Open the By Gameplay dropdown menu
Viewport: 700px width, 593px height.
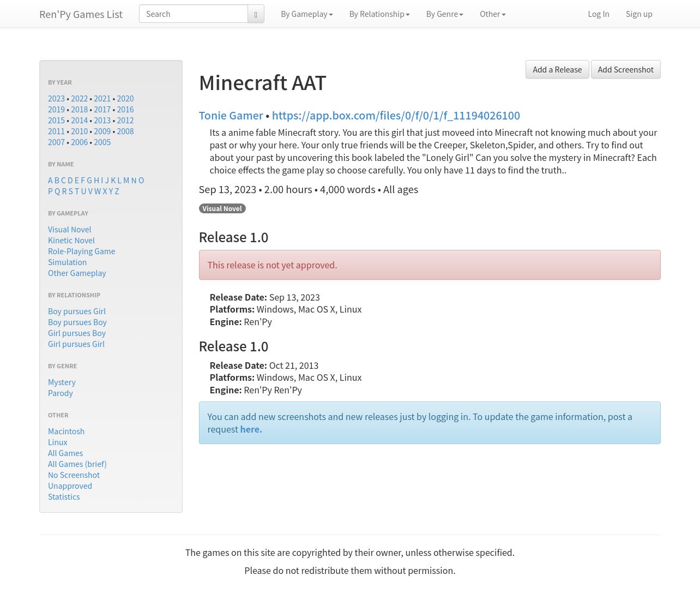coord(307,14)
